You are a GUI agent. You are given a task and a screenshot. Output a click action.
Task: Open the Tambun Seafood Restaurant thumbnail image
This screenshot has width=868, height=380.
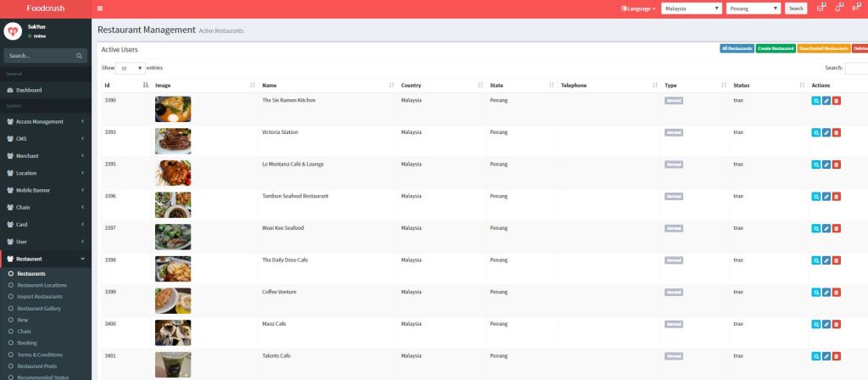(173, 204)
